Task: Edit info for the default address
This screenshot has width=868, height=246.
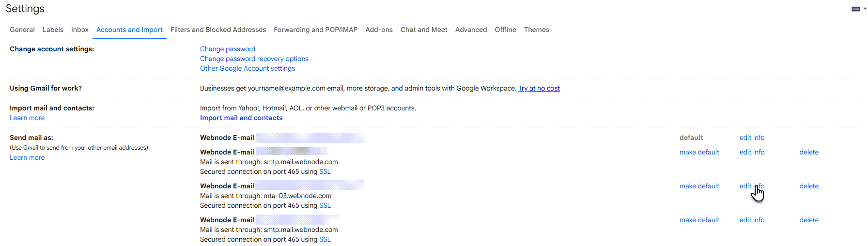Action: click(752, 138)
